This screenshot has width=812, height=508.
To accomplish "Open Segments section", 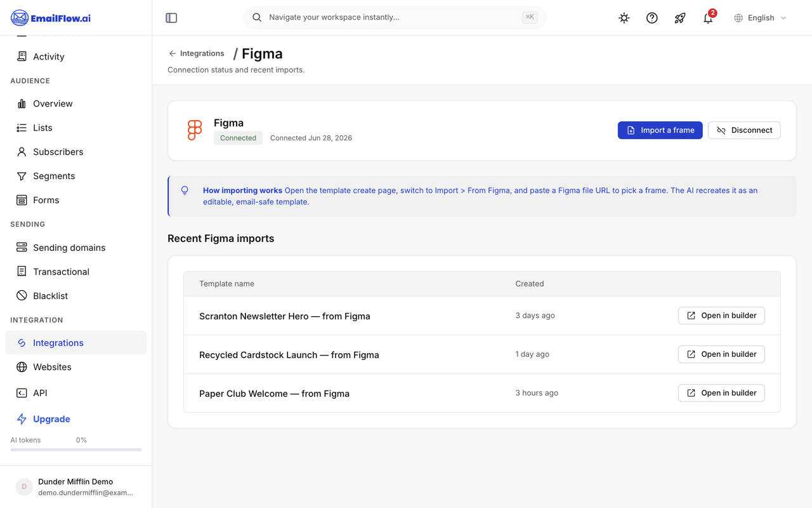I will click(75, 176).
